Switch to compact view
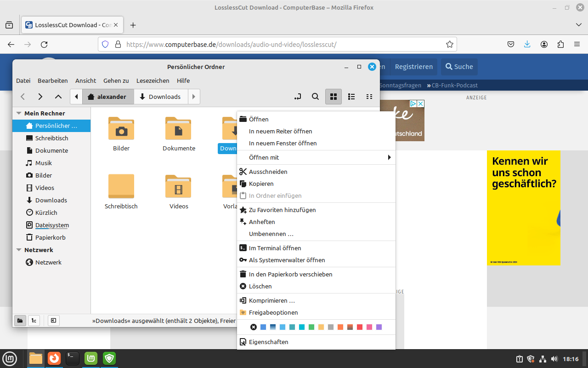588x368 pixels. [369, 97]
